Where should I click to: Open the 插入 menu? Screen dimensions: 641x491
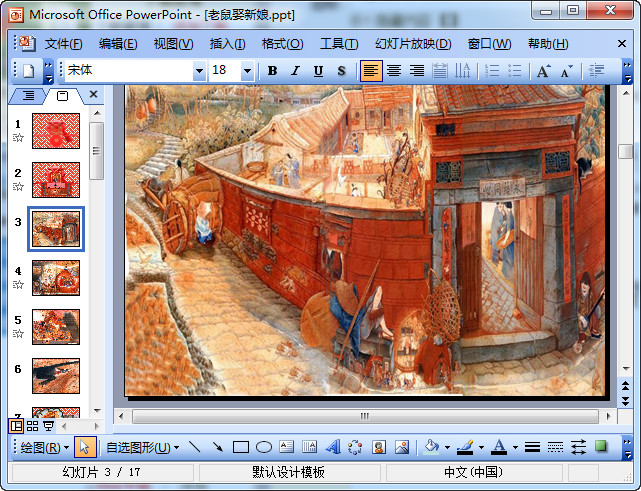click(x=227, y=44)
